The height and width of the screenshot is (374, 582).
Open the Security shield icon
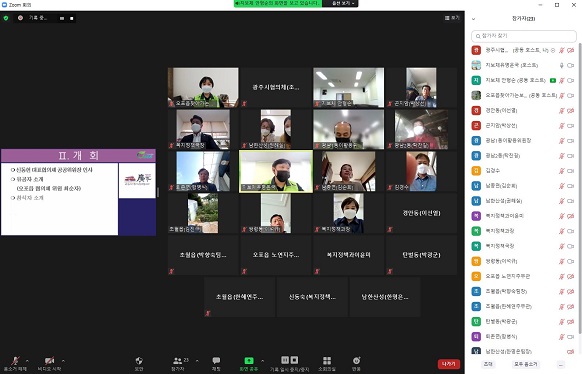coord(139,360)
